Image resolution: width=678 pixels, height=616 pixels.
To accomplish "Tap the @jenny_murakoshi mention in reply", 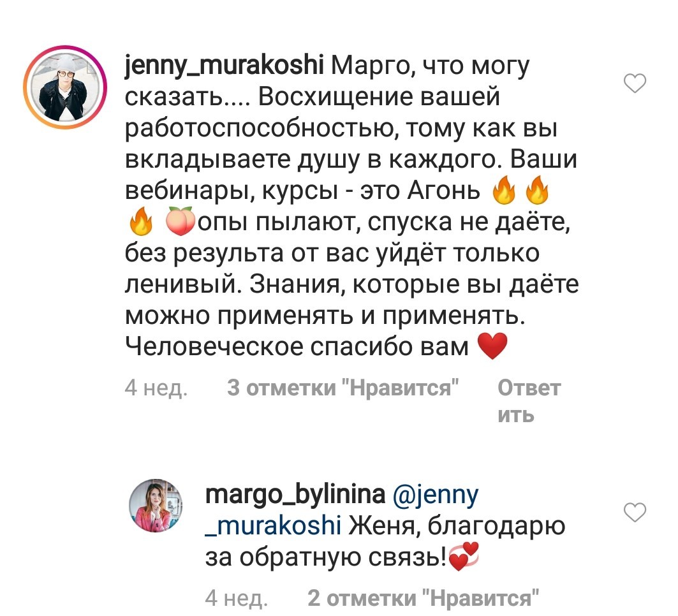I will pos(342,510).
